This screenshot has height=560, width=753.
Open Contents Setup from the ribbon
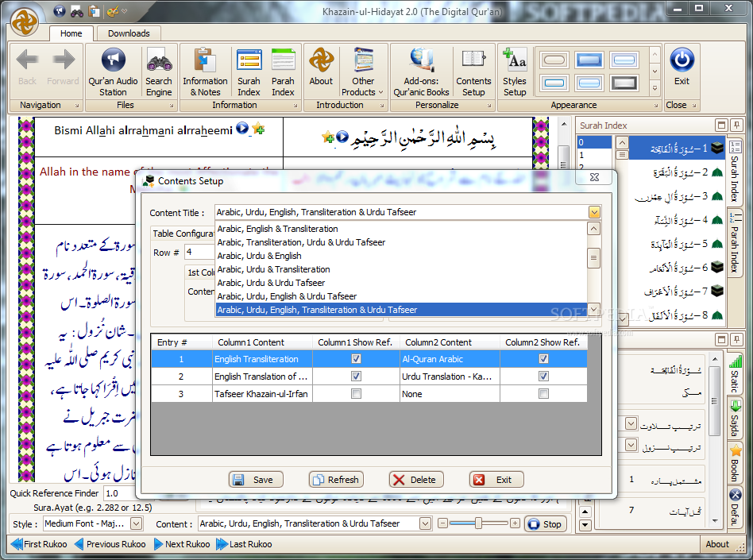click(x=473, y=72)
